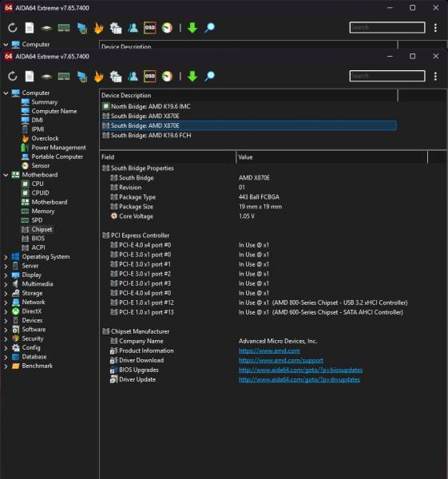Click flame icon in back AIDA64 window toolbar
Viewport: 448px width, 479px height.
tap(98, 28)
